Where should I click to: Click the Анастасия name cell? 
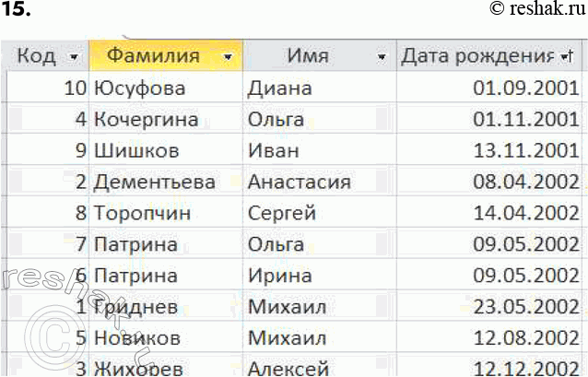[x=299, y=182]
